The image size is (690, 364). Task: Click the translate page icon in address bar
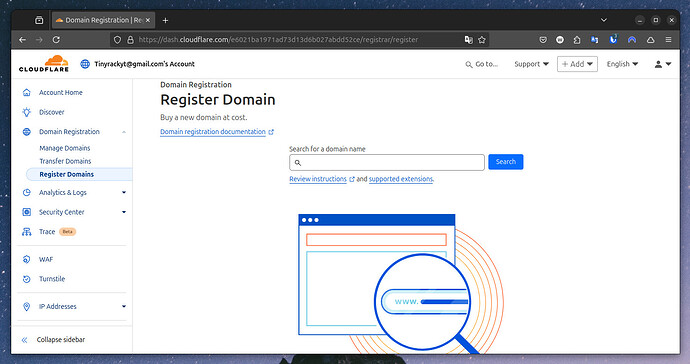[x=469, y=40]
